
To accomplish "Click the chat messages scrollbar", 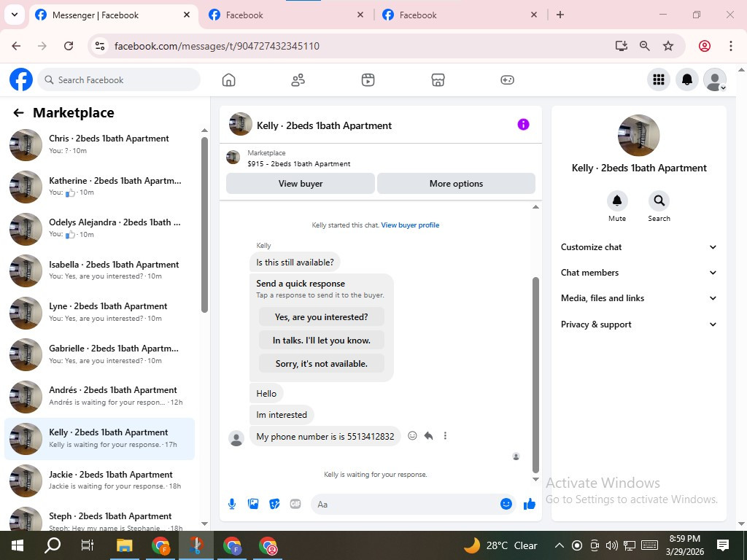I will [x=535, y=375].
